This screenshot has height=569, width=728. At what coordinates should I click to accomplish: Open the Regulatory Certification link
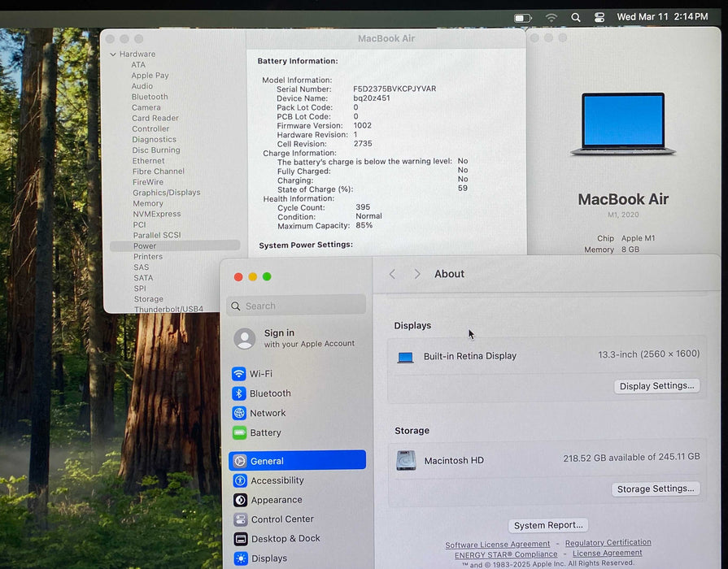pos(608,542)
